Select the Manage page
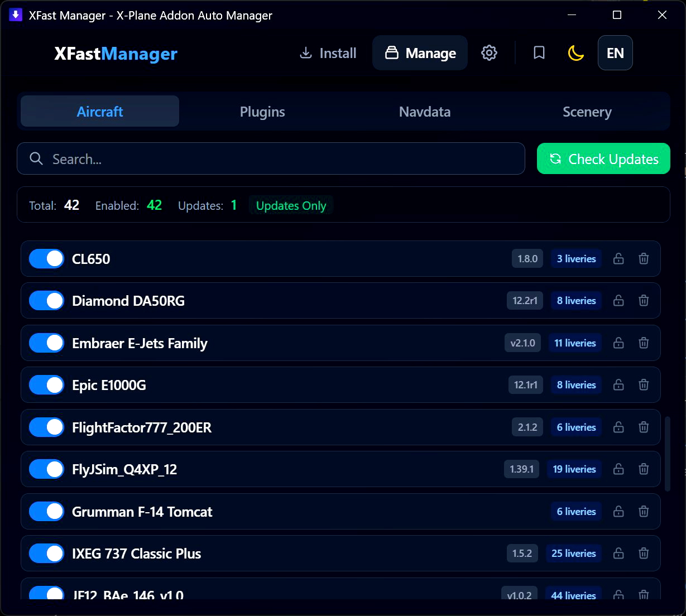The height and width of the screenshot is (616, 686). pos(420,53)
